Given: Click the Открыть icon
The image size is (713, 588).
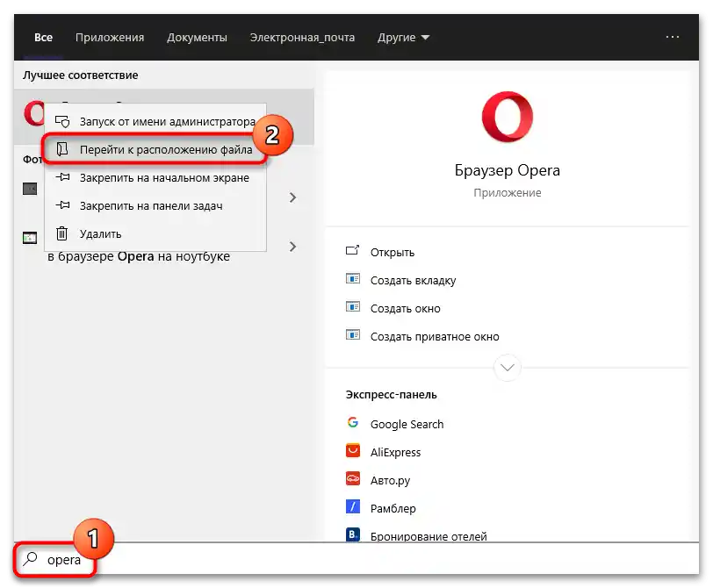Looking at the screenshot, I should 352,250.
